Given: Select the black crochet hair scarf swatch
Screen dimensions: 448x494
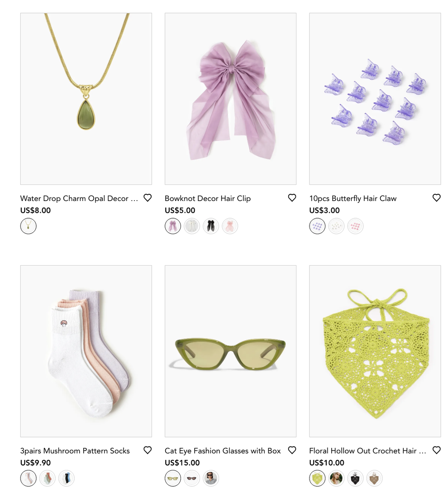Looking at the screenshot, I should click(x=355, y=478).
